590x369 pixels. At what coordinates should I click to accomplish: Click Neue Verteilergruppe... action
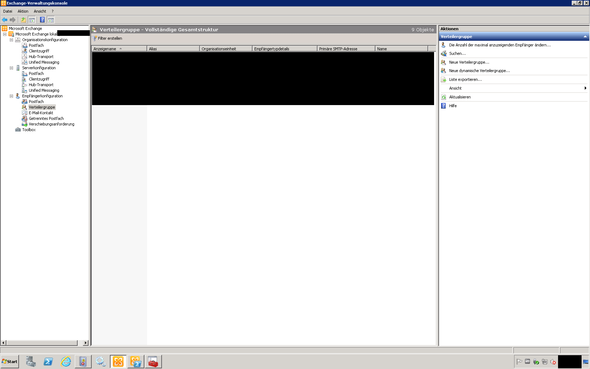click(468, 62)
